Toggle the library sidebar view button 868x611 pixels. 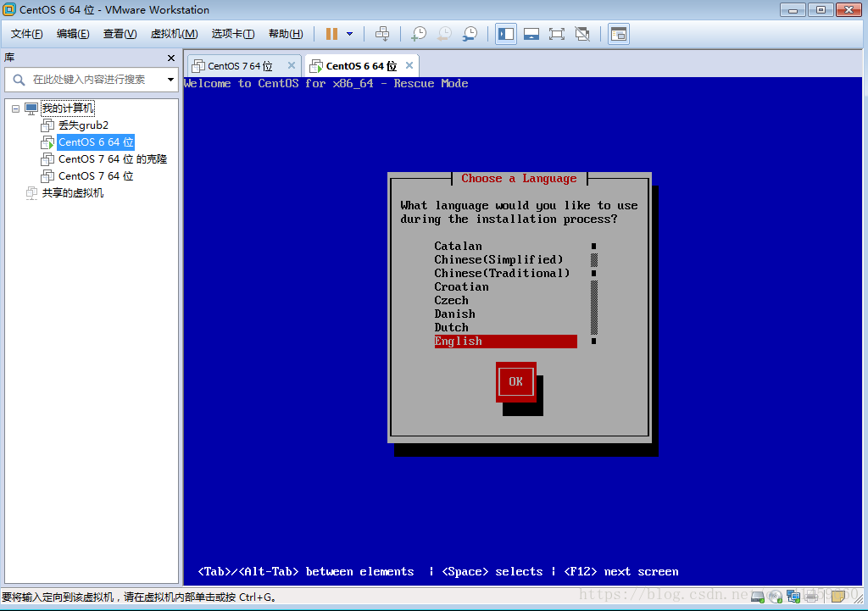pyautogui.click(x=506, y=34)
